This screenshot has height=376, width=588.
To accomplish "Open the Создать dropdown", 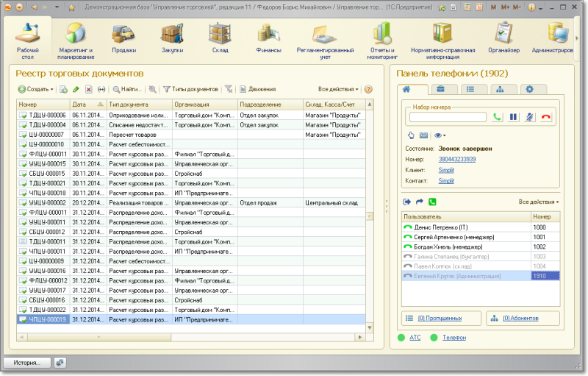I will 35,89.
